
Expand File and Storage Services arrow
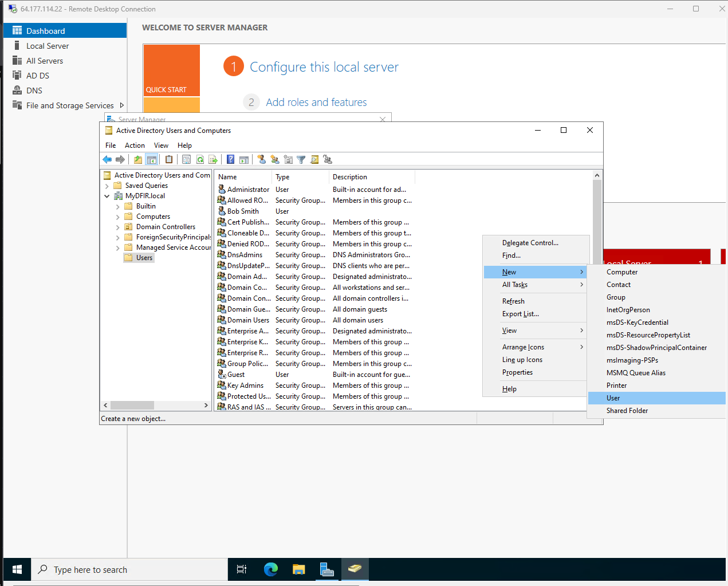tap(121, 105)
